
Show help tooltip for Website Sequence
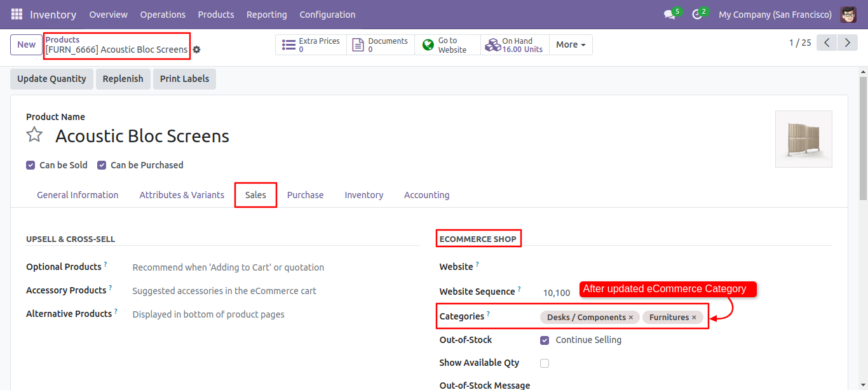[x=519, y=289]
